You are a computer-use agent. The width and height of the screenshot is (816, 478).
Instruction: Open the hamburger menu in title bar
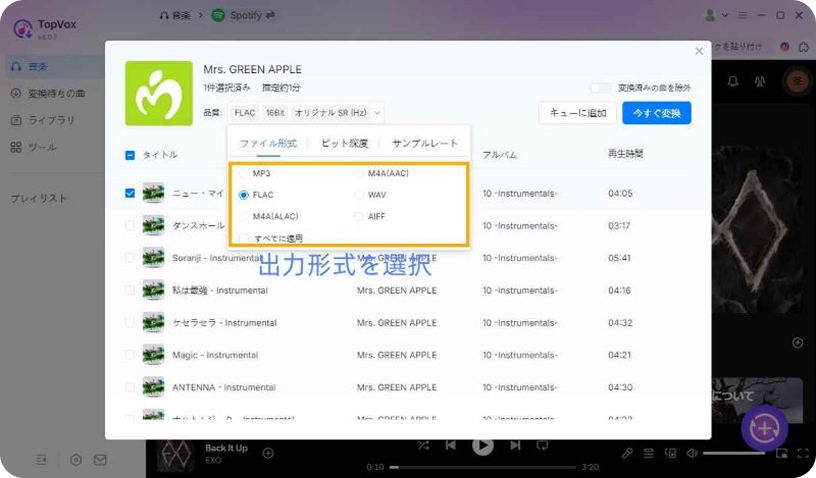pos(743,16)
